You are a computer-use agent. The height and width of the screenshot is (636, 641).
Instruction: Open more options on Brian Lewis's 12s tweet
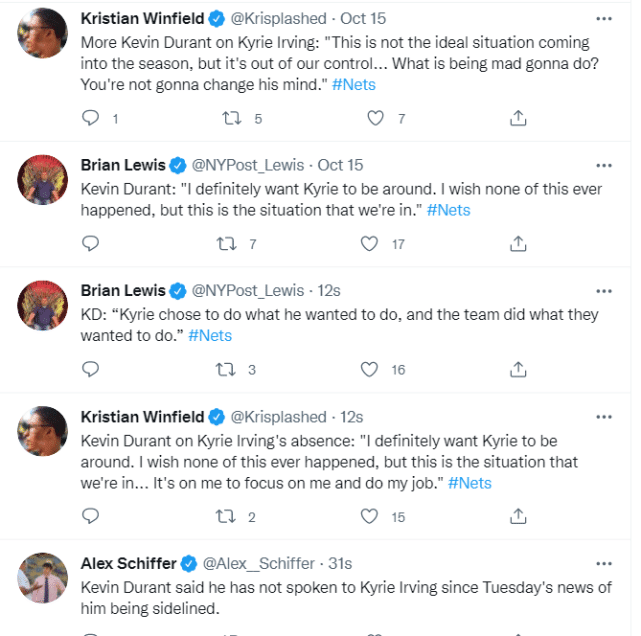click(x=603, y=290)
